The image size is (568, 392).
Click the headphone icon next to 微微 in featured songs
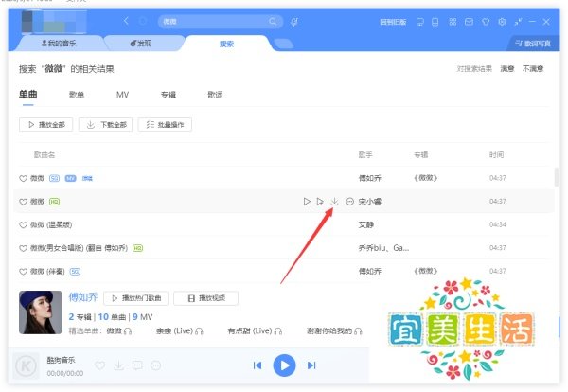[128, 331]
